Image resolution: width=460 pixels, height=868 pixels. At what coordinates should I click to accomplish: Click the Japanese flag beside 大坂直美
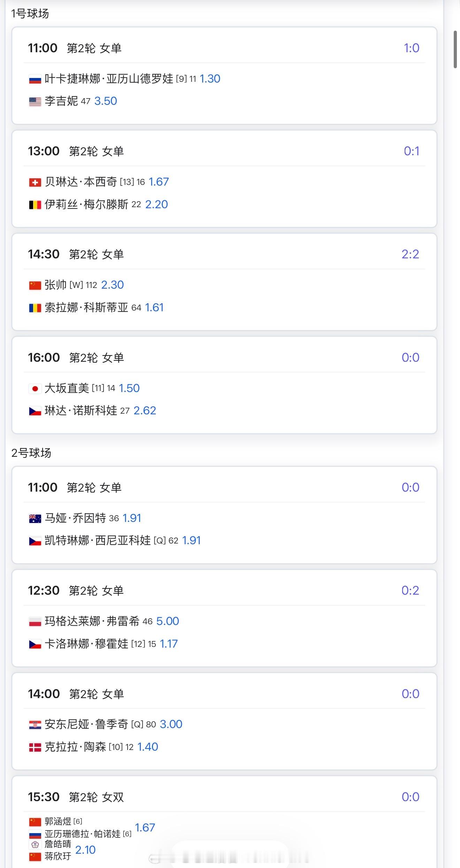(35, 389)
